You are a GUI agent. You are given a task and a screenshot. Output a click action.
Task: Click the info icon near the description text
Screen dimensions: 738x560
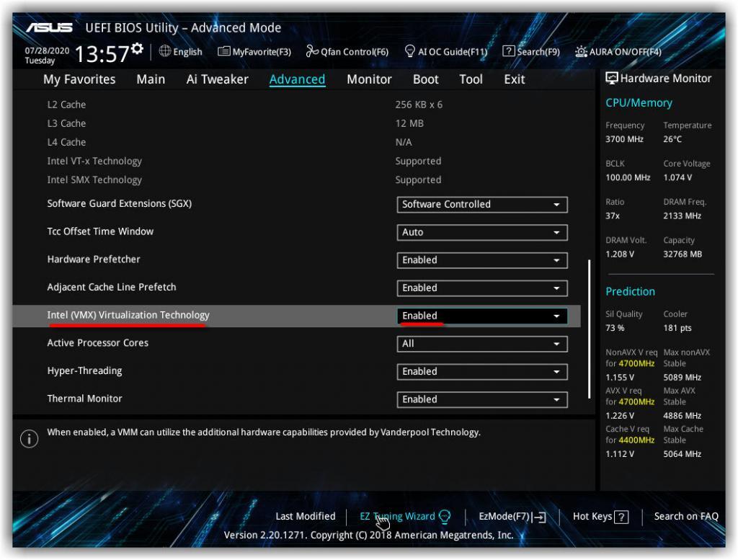tap(29, 438)
